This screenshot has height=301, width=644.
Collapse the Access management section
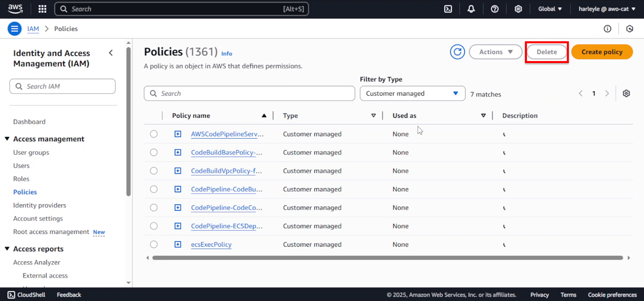coord(7,139)
